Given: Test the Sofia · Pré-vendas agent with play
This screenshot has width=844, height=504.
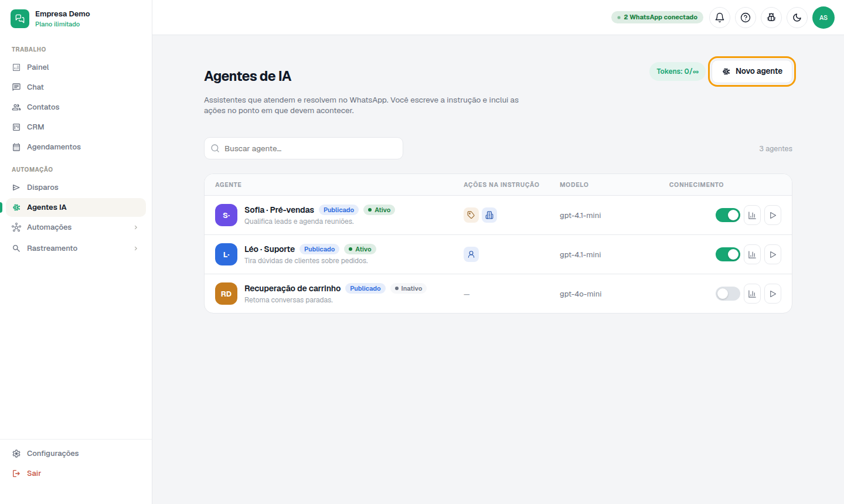Looking at the screenshot, I should (773, 215).
